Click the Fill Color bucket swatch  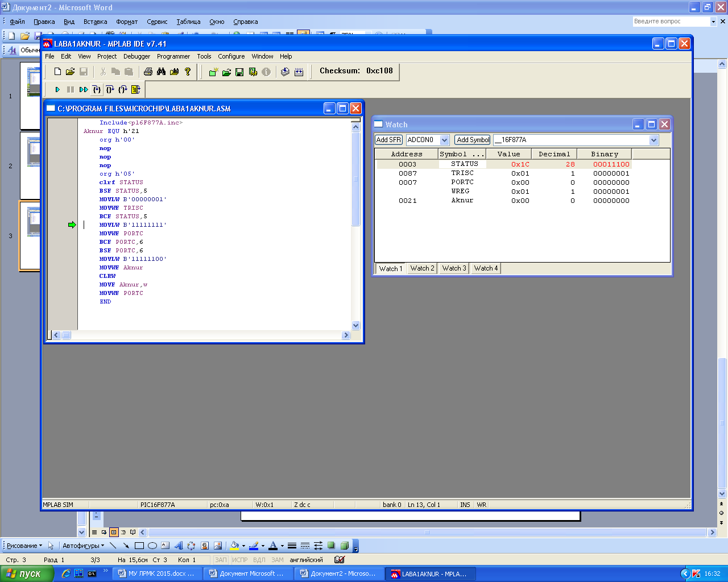234,546
